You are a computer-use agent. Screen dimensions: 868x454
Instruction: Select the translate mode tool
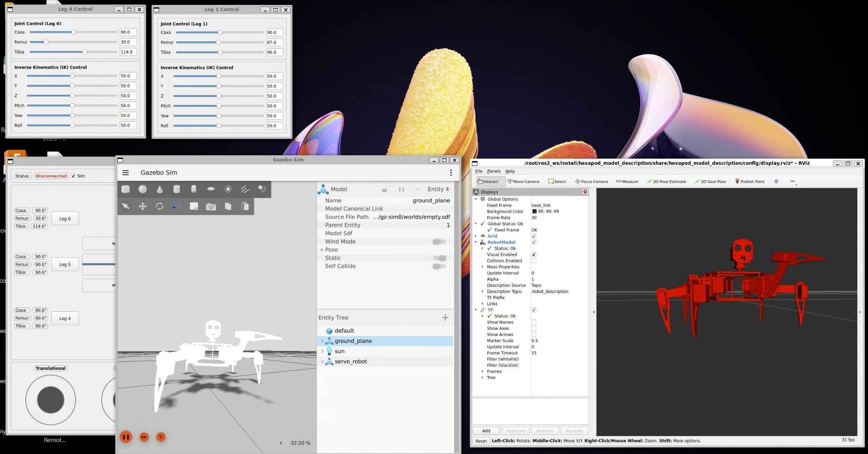[143, 206]
